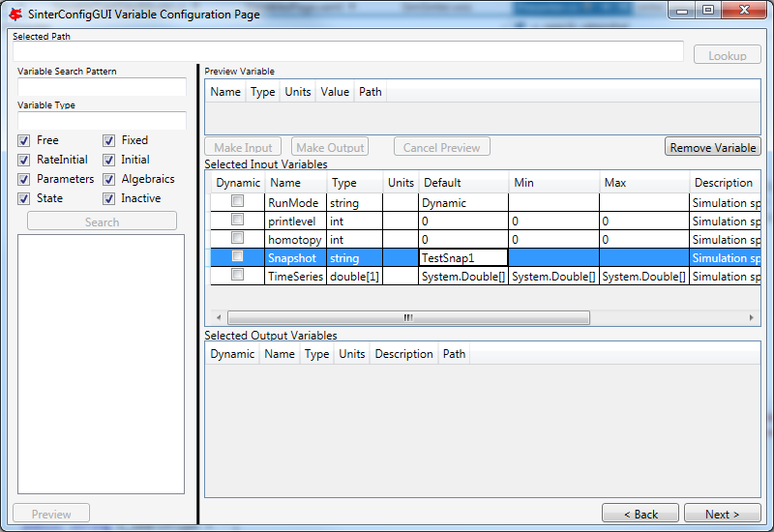Click the Preview button
This screenshot has height=532, width=774.
pyautogui.click(x=51, y=514)
